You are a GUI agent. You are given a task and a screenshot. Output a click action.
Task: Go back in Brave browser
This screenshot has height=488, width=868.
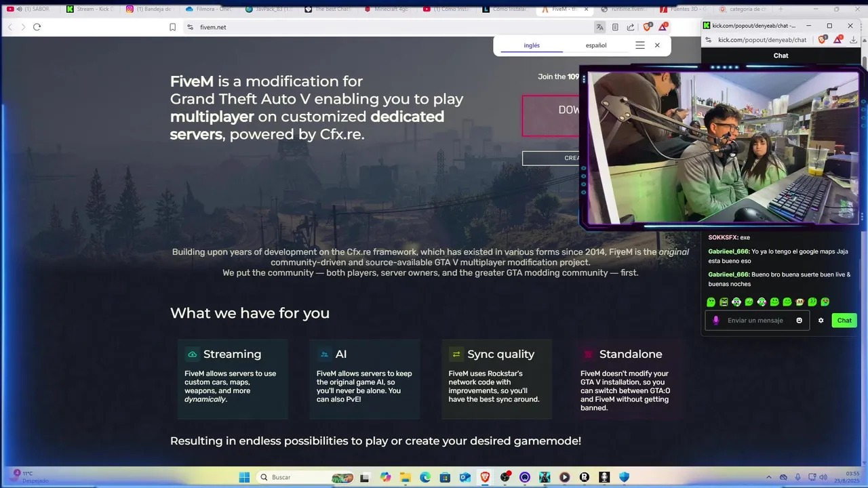[x=10, y=27]
